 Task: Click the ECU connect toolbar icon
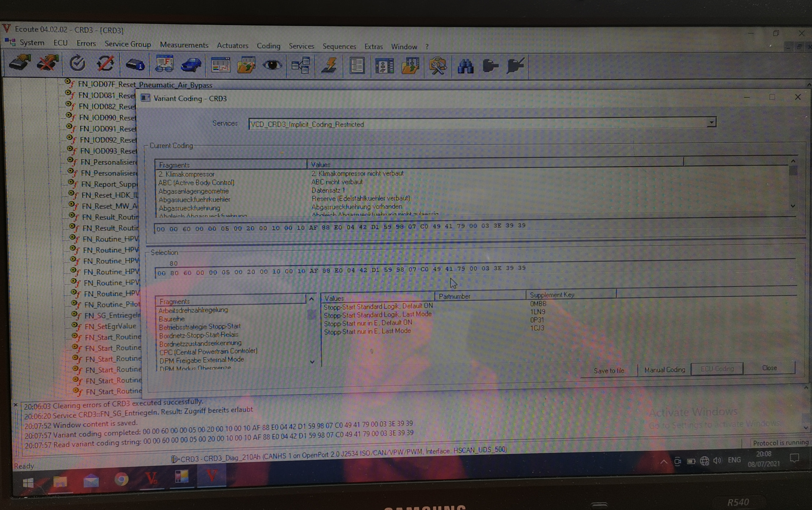pyautogui.click(x=19, y=63)
